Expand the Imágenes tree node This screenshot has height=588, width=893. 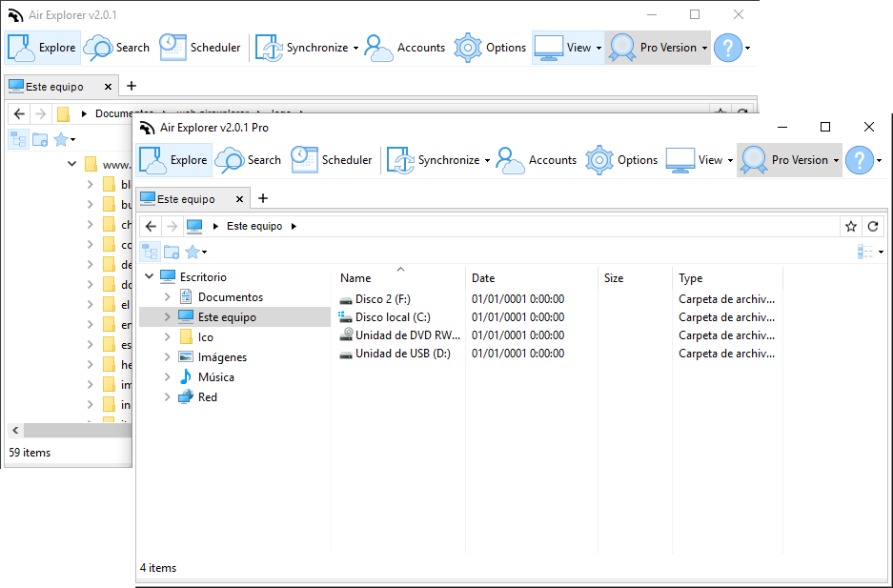click(x=168, y=357)
